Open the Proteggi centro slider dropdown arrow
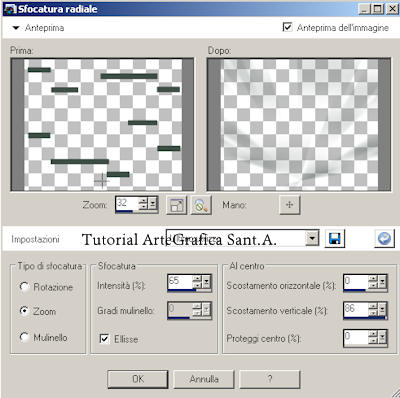 click(382, 337)
